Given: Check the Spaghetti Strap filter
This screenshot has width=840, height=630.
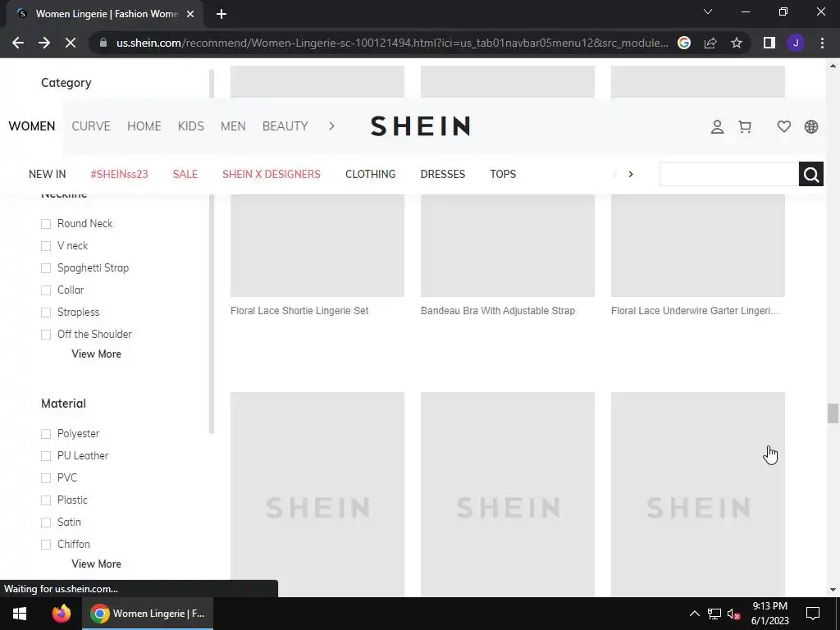Looking at the screenshot, I should coord(46,268).
